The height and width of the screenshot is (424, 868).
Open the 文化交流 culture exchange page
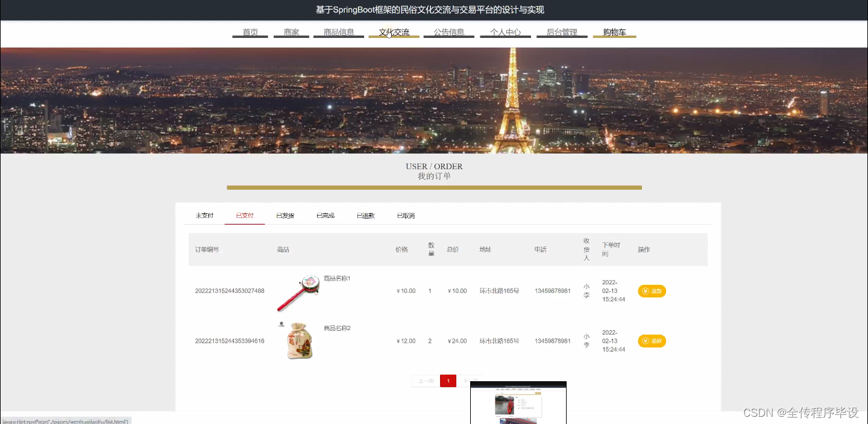(393, 33)
